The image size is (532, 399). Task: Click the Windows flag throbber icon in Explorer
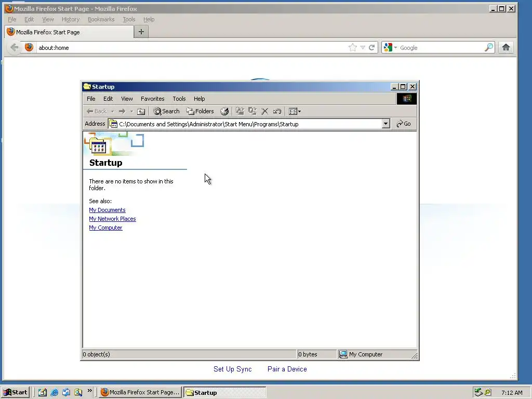click(x=407, y=99)
